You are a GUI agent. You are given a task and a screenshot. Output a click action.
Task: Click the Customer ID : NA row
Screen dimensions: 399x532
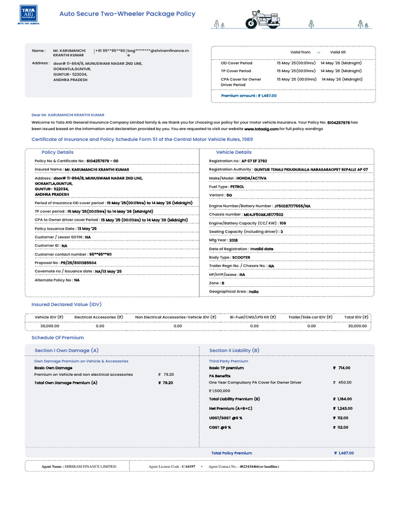[51, 246]
